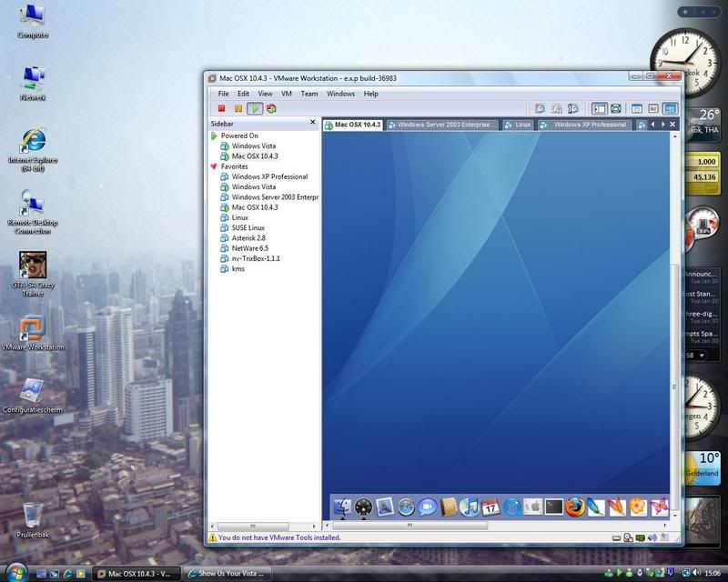Launch Firefox from the Mac dock

575,507
